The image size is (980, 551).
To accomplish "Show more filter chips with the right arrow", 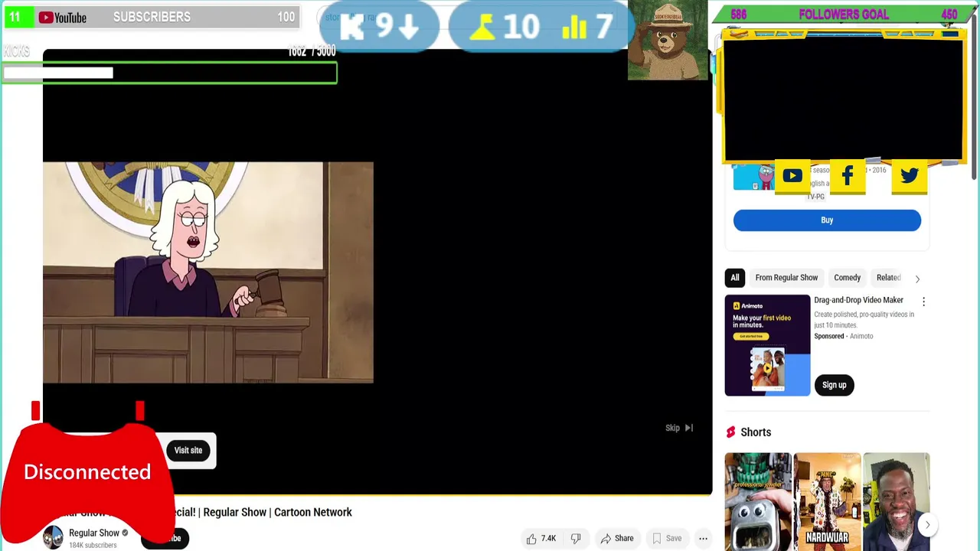I will pyautogui.click(x=917, y=279).
